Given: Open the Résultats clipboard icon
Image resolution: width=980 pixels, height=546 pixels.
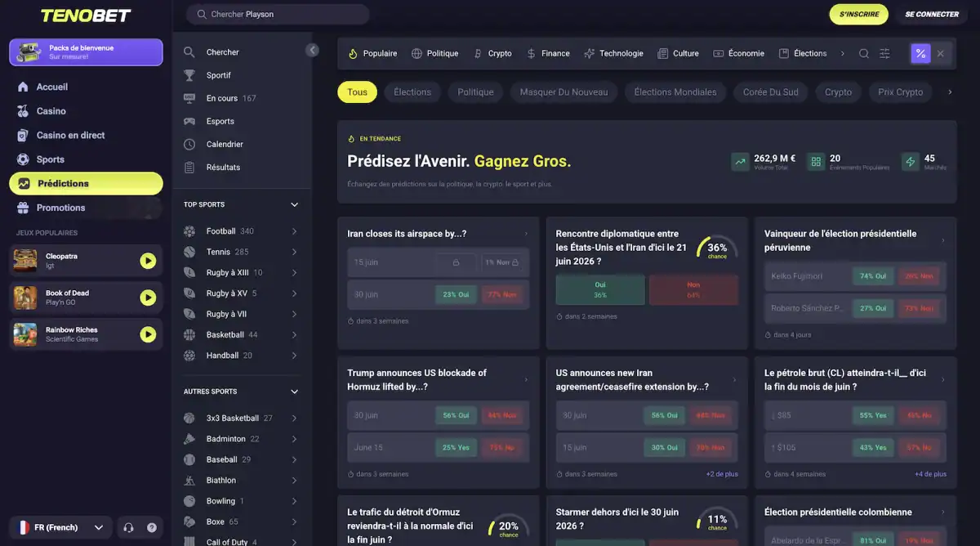Looking at the screenshot, I should [189, 167].
